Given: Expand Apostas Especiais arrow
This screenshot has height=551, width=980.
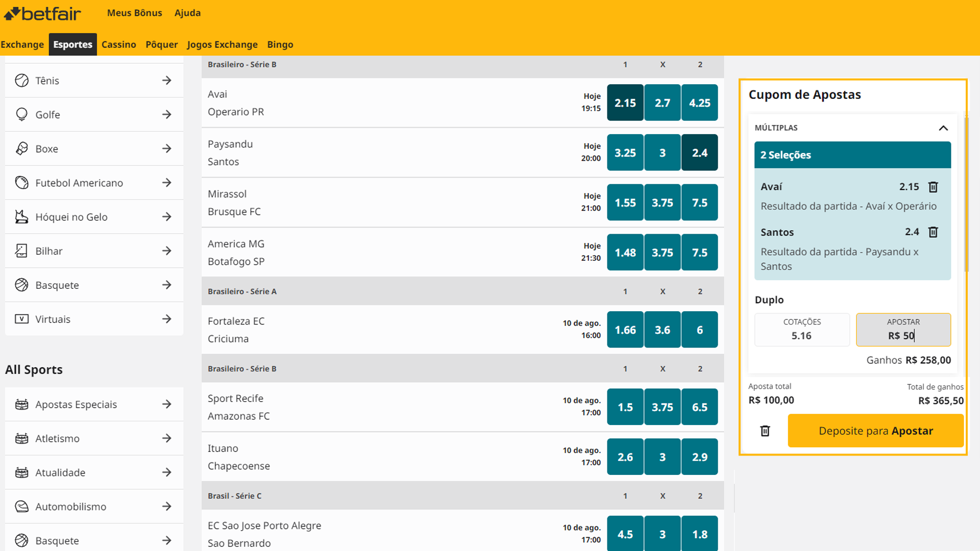Looking at the screenshot, I should (x=167, y=405).
